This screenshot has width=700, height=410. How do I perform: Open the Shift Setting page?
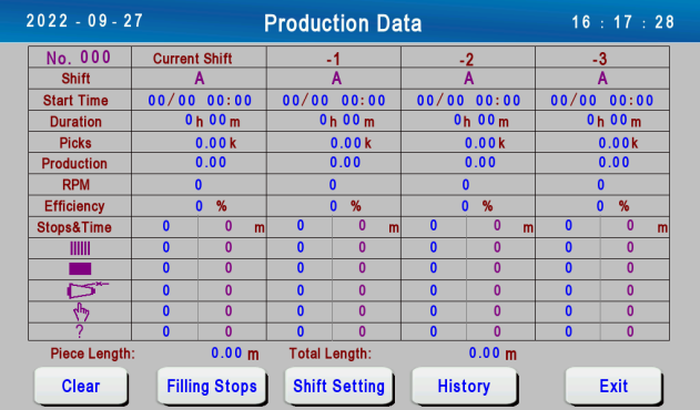pyautogui.click(x=339, y=386)
